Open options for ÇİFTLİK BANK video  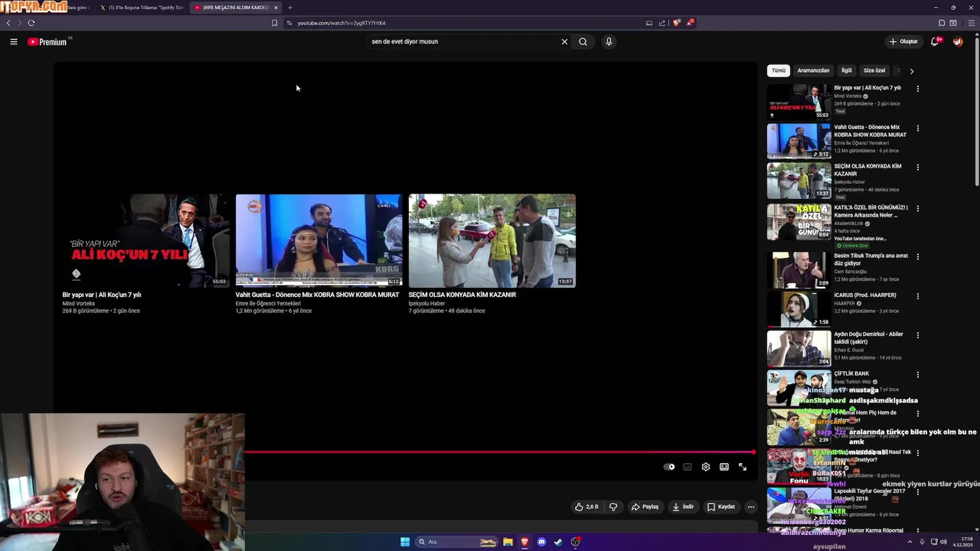point(917,374)
